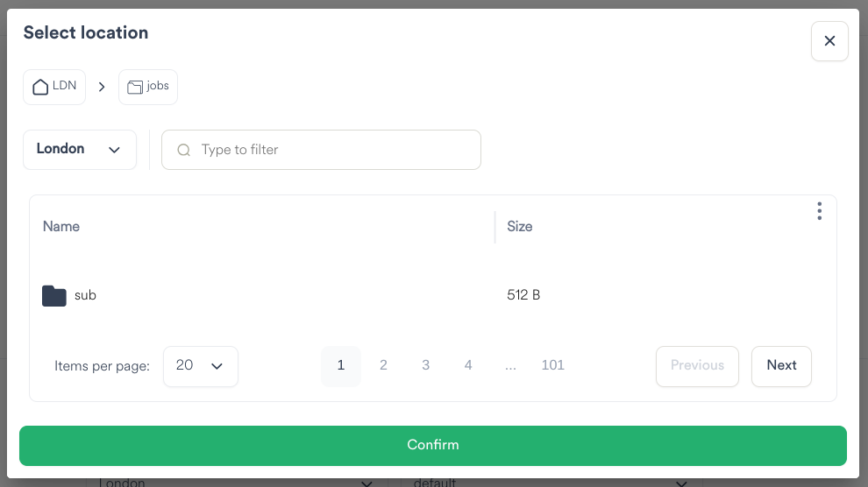
Task: Select page 1 in pagination
Action: [x=341, y=365]
